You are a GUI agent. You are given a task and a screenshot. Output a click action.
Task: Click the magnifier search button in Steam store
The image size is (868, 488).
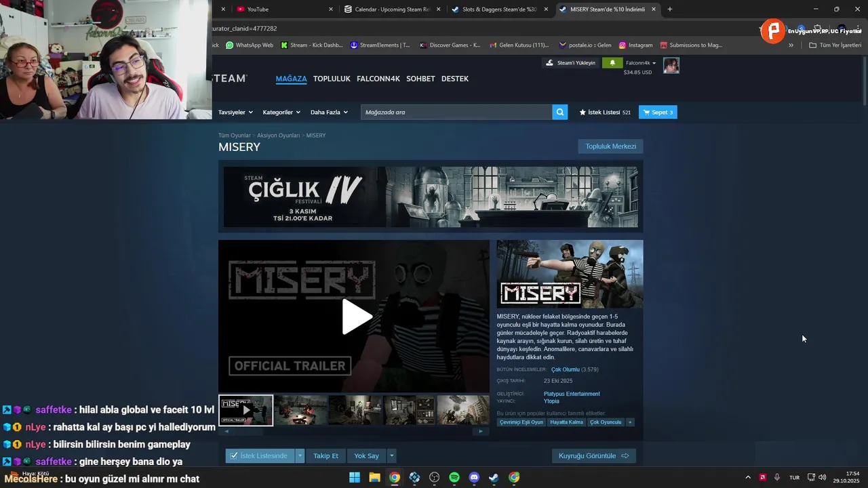[x=559, y=112]
